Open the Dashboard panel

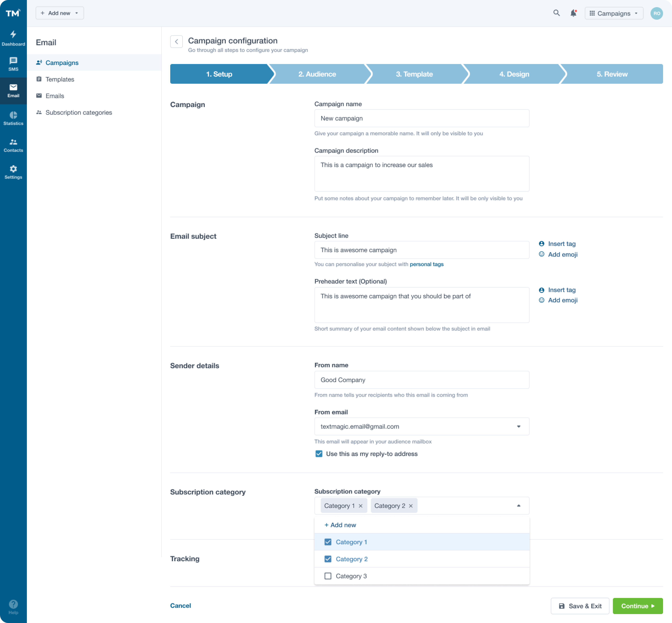[x=13, y=37]
